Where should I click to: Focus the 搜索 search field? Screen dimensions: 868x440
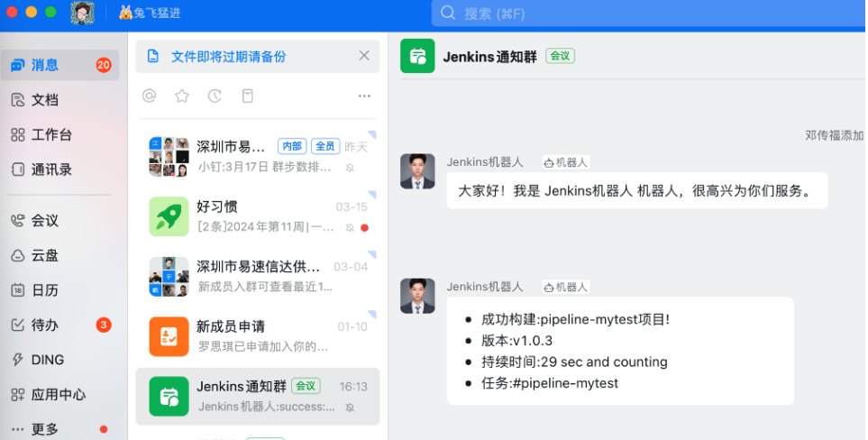(x=648, y=14)
